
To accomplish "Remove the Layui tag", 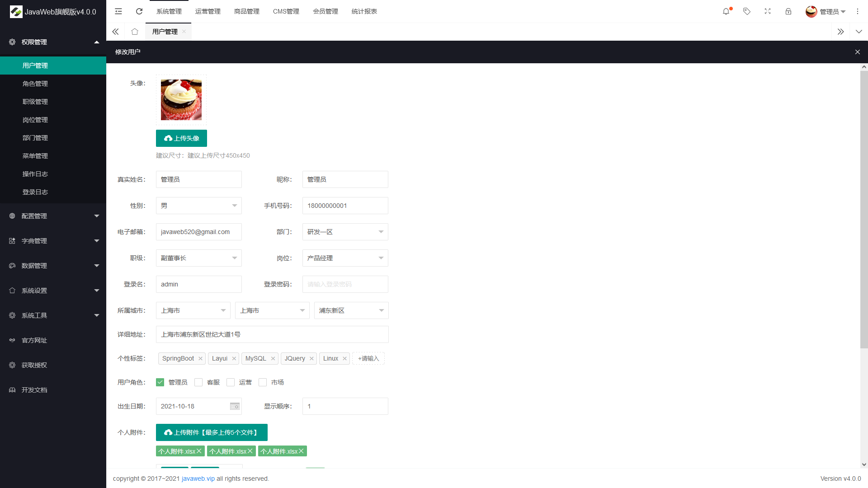I will 234,358.
